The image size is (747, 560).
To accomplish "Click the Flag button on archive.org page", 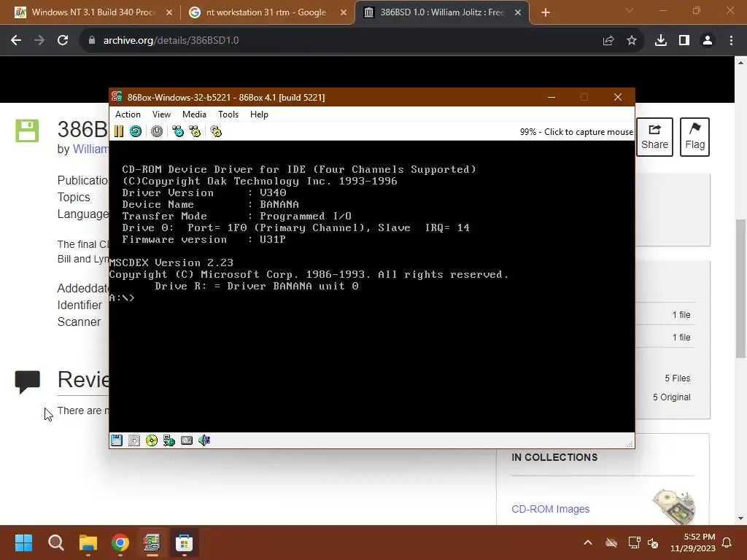I will (694, 137).
